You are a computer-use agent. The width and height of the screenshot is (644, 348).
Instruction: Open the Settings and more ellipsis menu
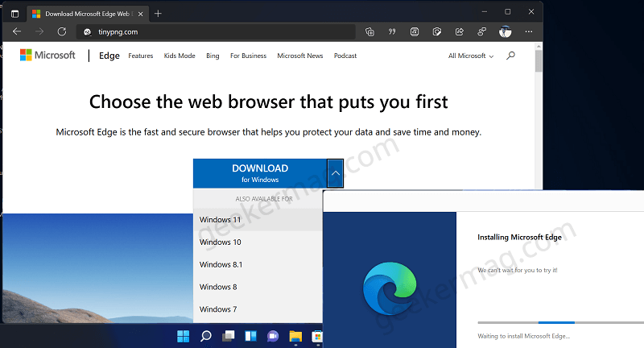[x=529, y=31]
